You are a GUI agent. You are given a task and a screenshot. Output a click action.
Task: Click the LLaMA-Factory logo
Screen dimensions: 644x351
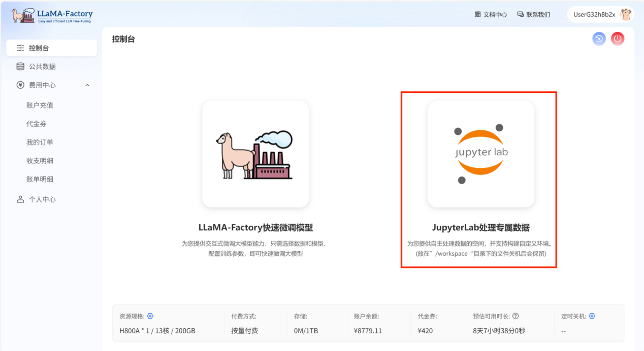[x=52, y=15]
